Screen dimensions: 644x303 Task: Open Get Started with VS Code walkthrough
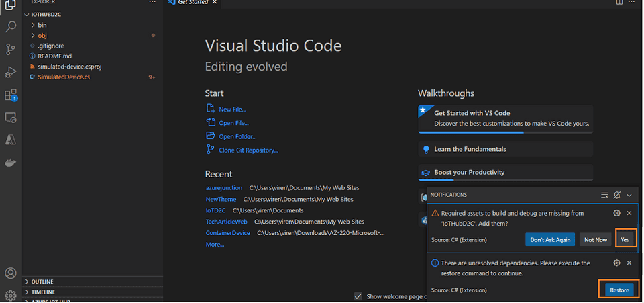click(x=506, y=119)
